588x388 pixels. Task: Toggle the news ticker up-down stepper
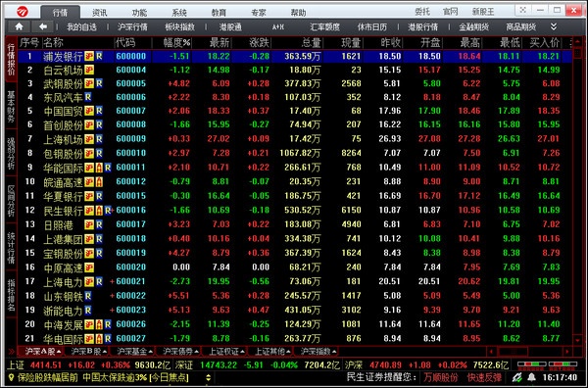pyautogui.click(x=208, y=377)
